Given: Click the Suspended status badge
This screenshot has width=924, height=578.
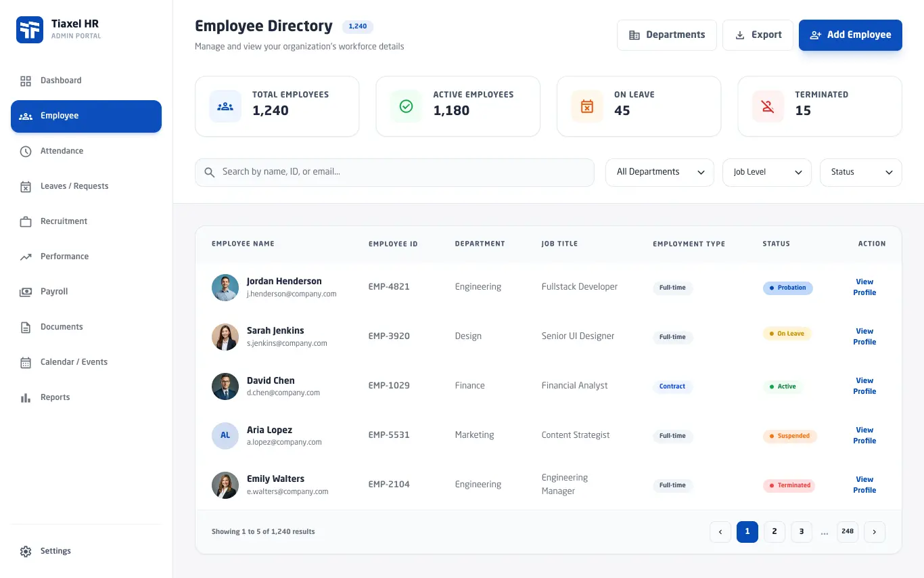Looking at the screenshot, I should (x=789, y=437).
